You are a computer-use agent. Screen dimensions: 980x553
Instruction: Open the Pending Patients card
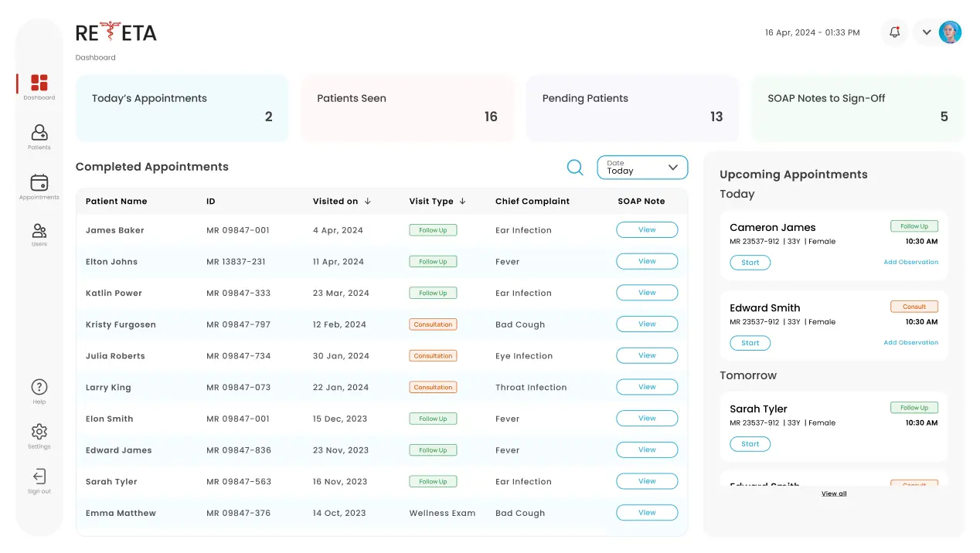tap(632, 108)
